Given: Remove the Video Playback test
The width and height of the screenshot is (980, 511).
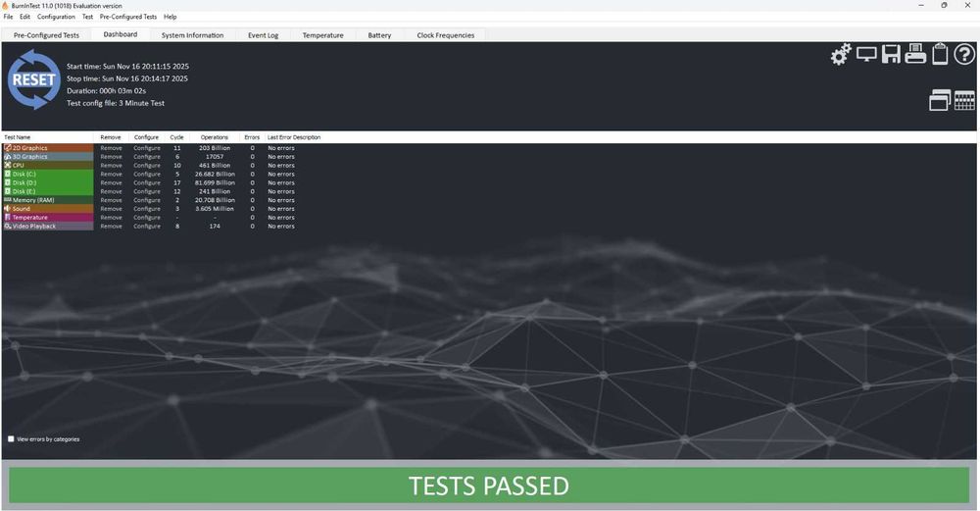Looking at the screenshot, I should click(112, 227).
